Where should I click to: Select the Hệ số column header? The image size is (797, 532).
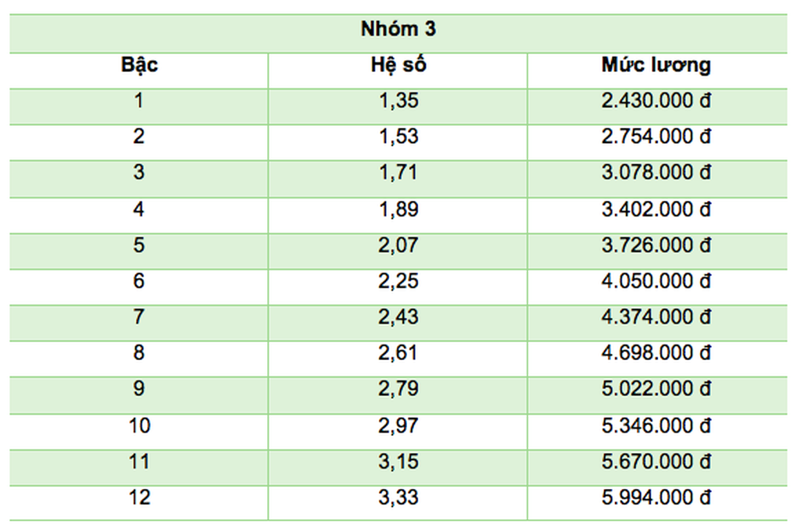(x=398, y=65)
